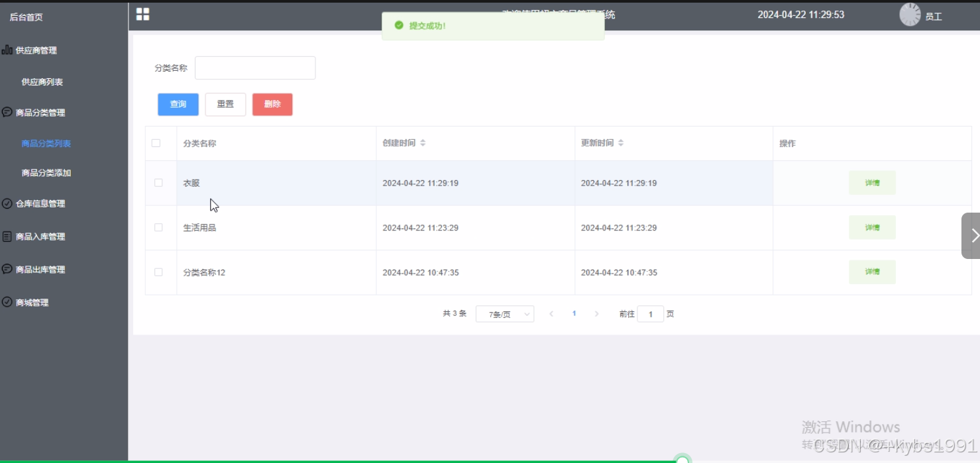Click the user avatar icon
980x463 pixels.
pyautogui.click(x=910, y=15)
